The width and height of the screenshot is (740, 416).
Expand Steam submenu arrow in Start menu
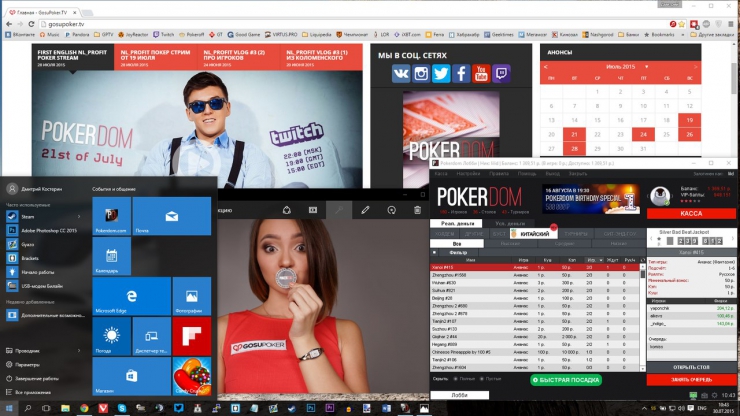(x=79, y=217)
